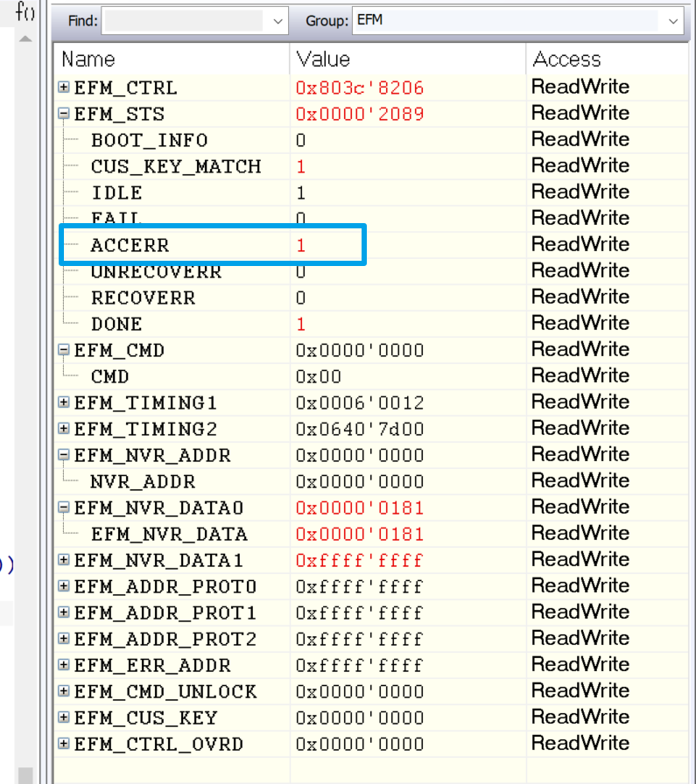Select the EFM_NVR_DATA child field row

tap(371, 534)
